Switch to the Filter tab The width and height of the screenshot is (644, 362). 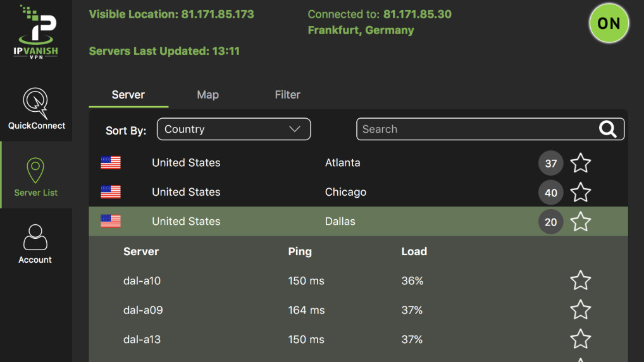[x=287, y=95]
